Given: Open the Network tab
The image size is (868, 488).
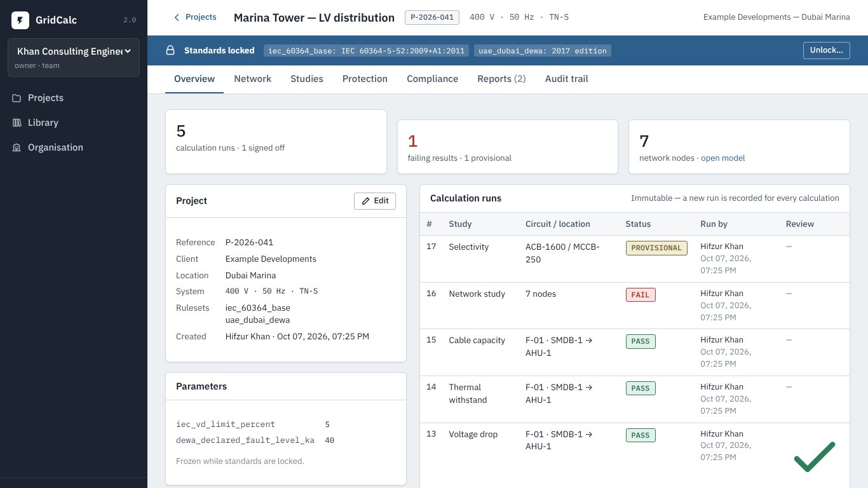Looking at the screenshot, I should [252, 79].
